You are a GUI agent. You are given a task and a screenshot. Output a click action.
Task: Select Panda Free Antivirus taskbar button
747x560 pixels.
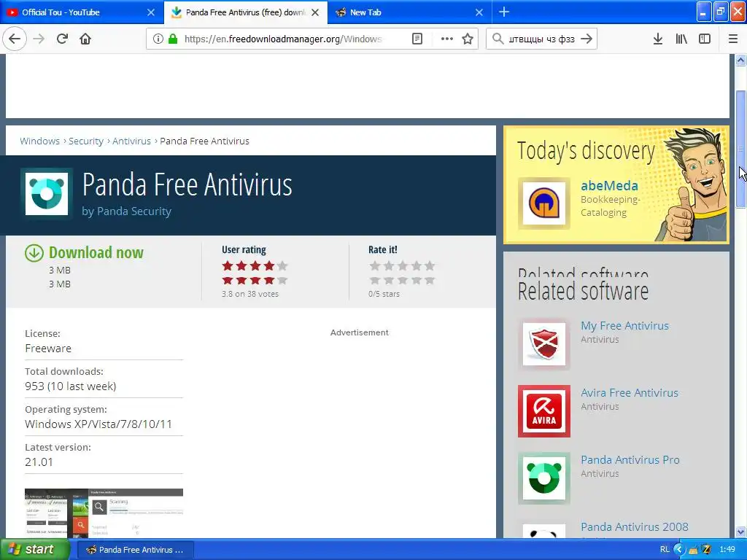pyautogui.click(x=135, y=550)
